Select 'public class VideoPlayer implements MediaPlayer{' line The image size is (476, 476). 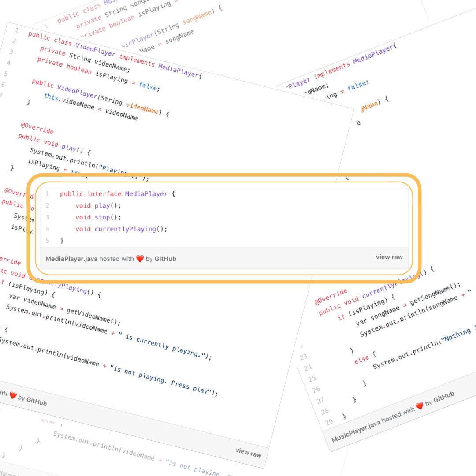click(115, 55)
